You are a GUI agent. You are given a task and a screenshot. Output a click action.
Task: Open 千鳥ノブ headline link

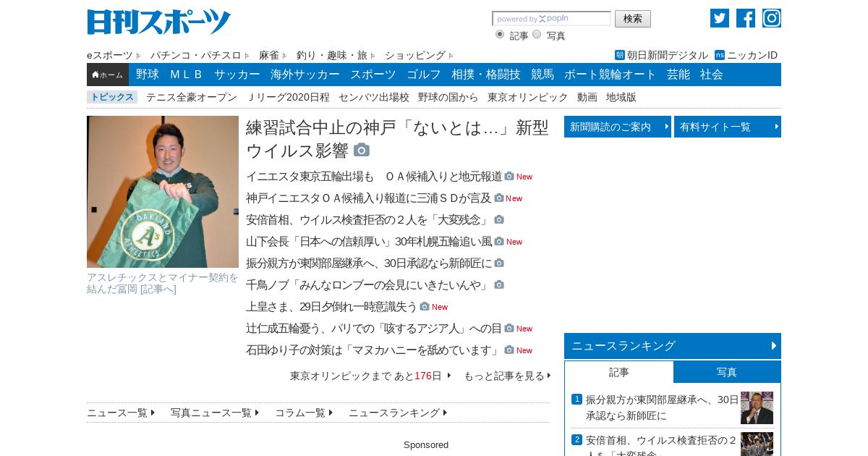click(x=368, y=284)
